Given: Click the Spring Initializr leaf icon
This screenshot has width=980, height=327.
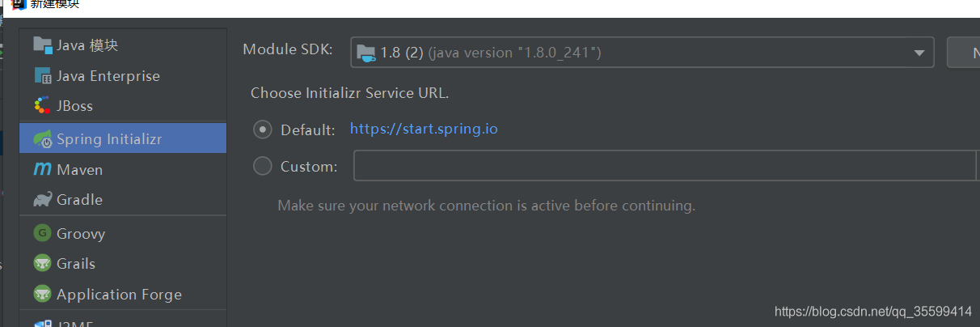Looking at the screenshot, I should 43,139.
